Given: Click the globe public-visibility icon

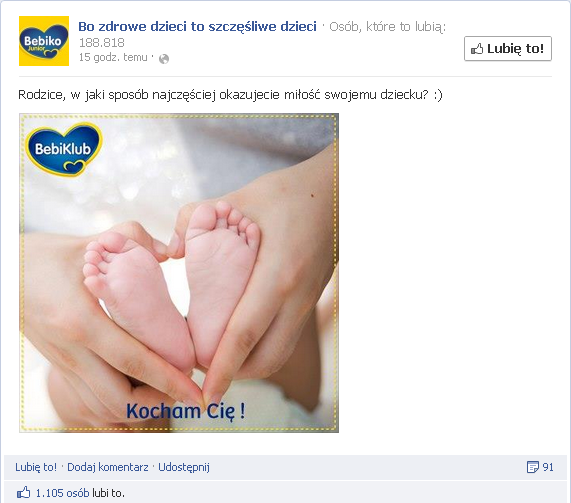Looking at the screenshot, I should (x=164, y=59).
